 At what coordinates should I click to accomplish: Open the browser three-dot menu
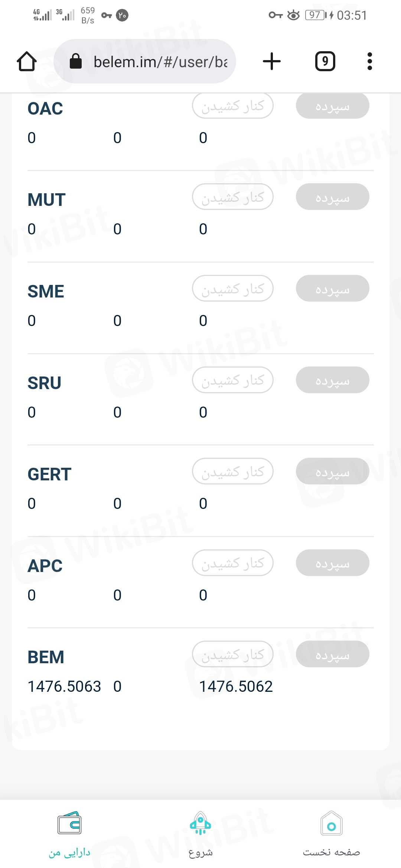click(x=369, y=61)
